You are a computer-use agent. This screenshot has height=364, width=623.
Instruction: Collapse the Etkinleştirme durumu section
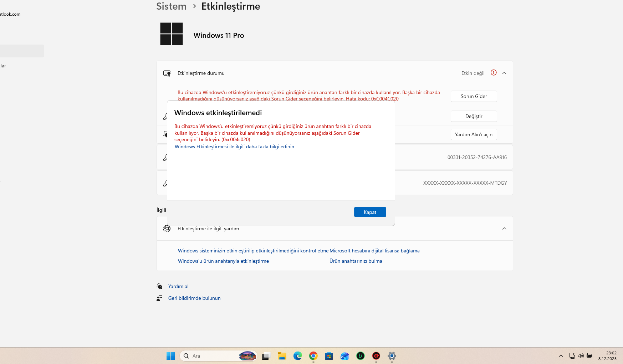504,73
